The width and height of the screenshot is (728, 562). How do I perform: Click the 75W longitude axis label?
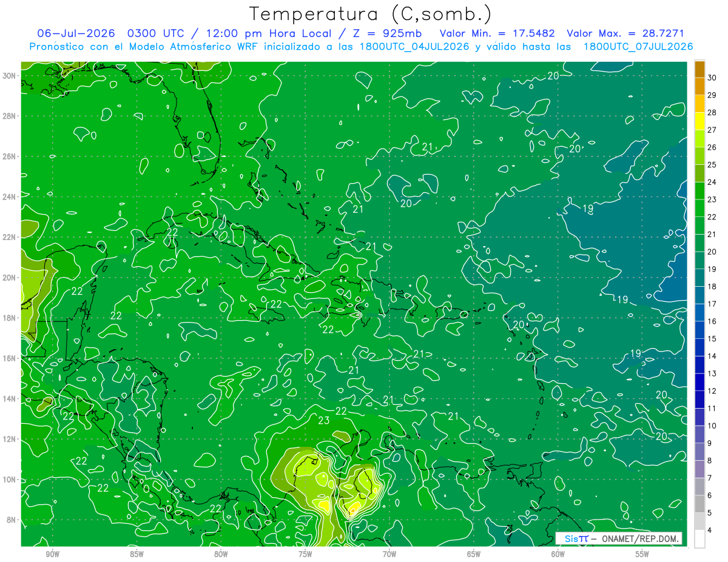click(x=305, y=554)
